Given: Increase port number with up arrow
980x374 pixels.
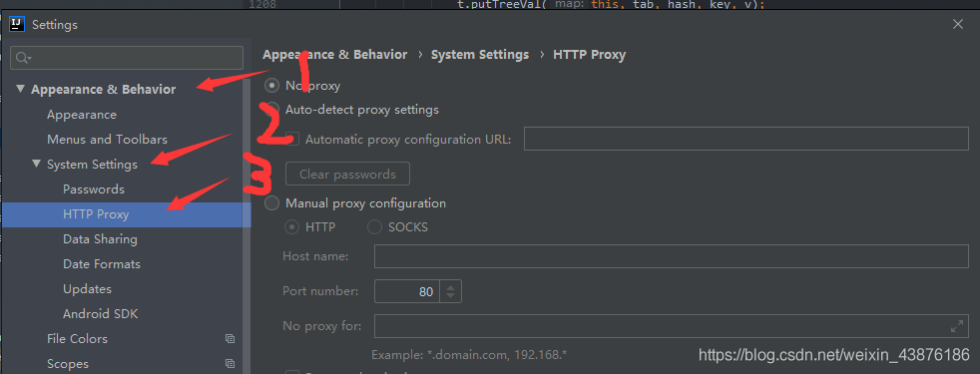Looking at the screenshot, I should pos(451,286).
